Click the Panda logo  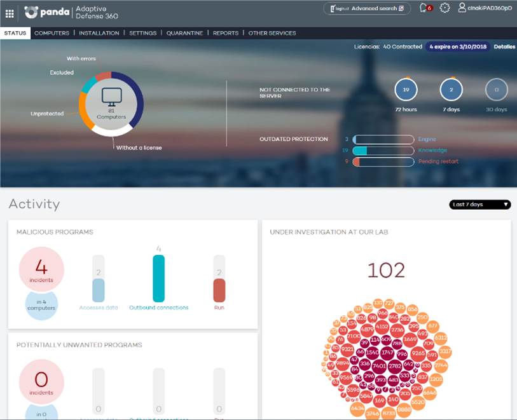[46, 12]
